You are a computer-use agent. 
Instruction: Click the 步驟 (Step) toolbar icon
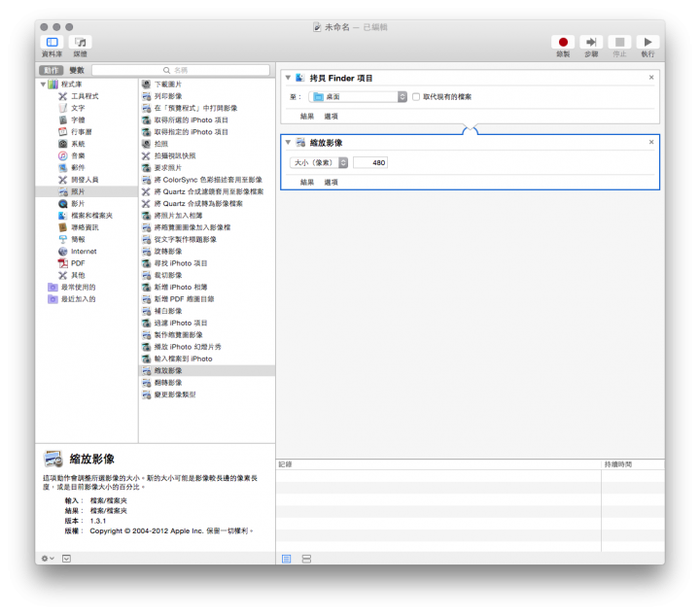click(x=590, y=43)
